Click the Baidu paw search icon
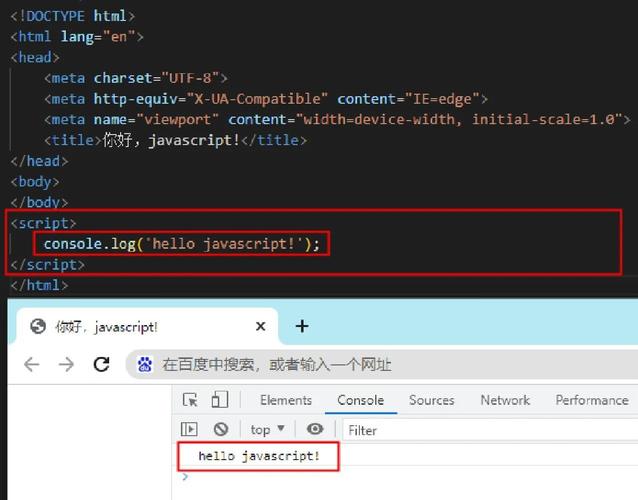The width and height of the screenshot is (638, 500). [144, 364]
